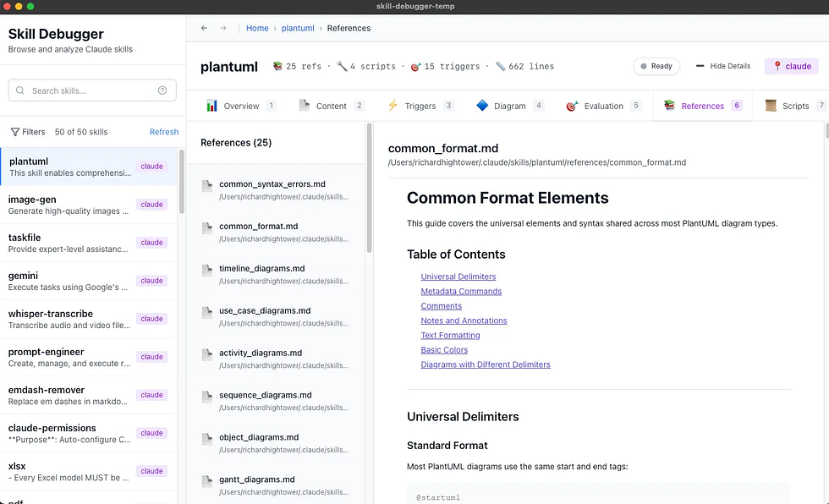The width and height of the screenshot is (829, 504).
Task: Toggle the Ready status pill
Action: [x=656, y=66]
